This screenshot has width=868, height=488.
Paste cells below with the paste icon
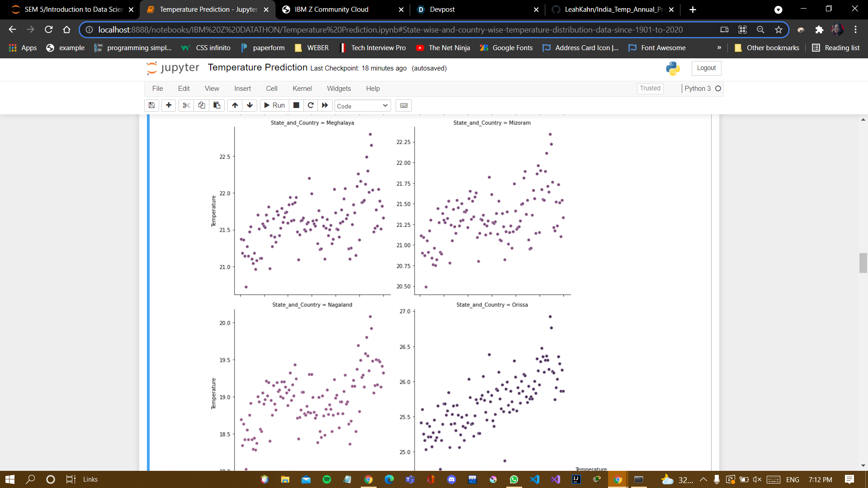click(x=217, y=105)
